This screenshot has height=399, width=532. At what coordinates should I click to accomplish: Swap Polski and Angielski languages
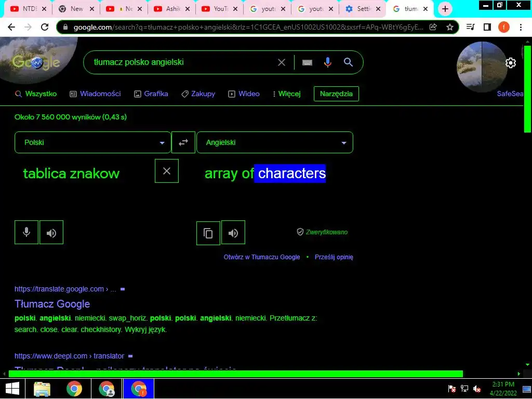point(183,142)
